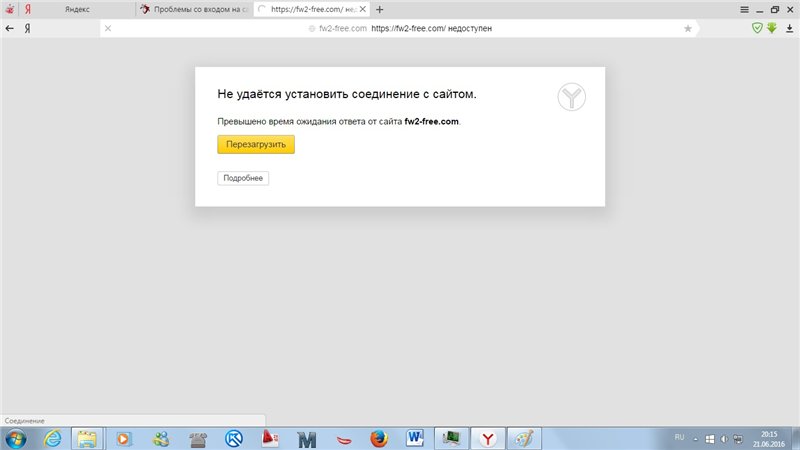Launch Firefox from the taskbar
The width and height of the screenshot is (800, 450).
pos(379,439)
